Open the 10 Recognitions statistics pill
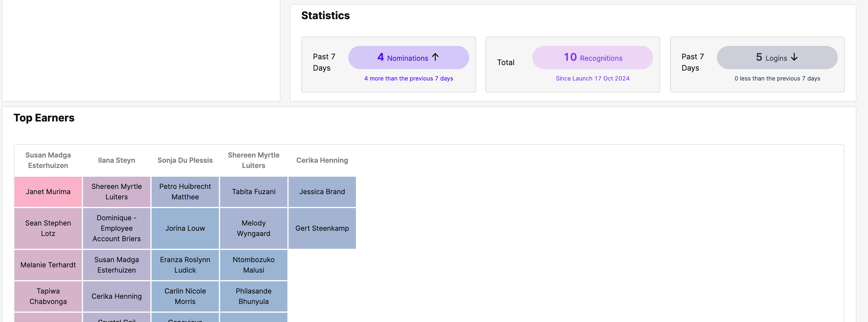This screenshot has width=868, height=322. (x=593, y=58)
